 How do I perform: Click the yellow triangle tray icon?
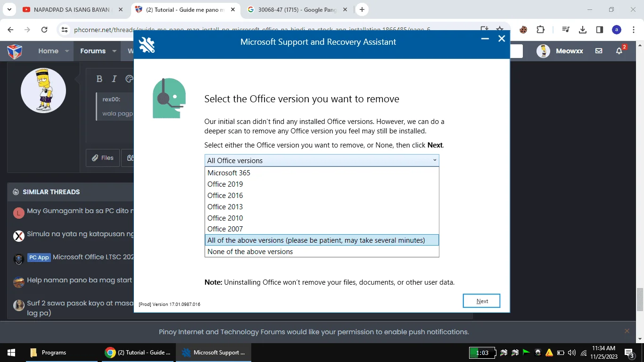pyautogui.click(x=549, y=353)
